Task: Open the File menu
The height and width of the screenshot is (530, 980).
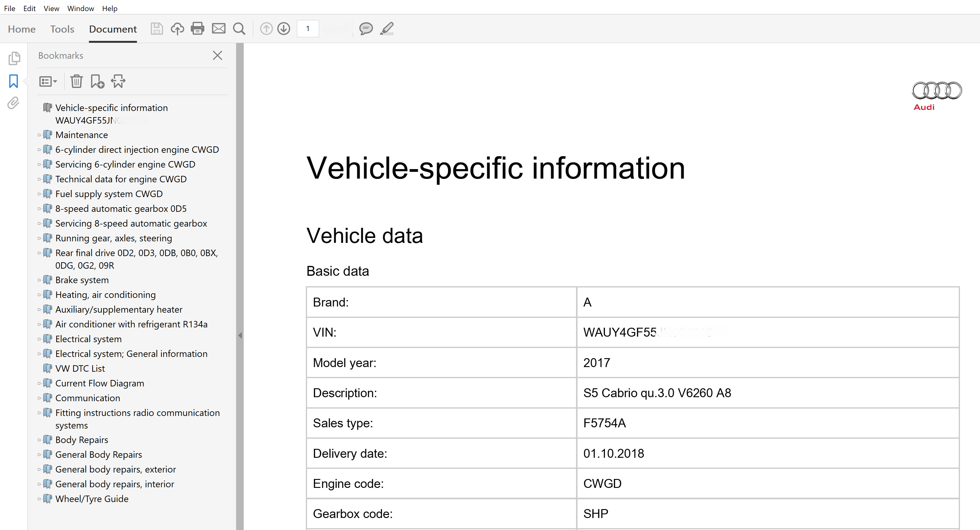Action: coord(10,8)
